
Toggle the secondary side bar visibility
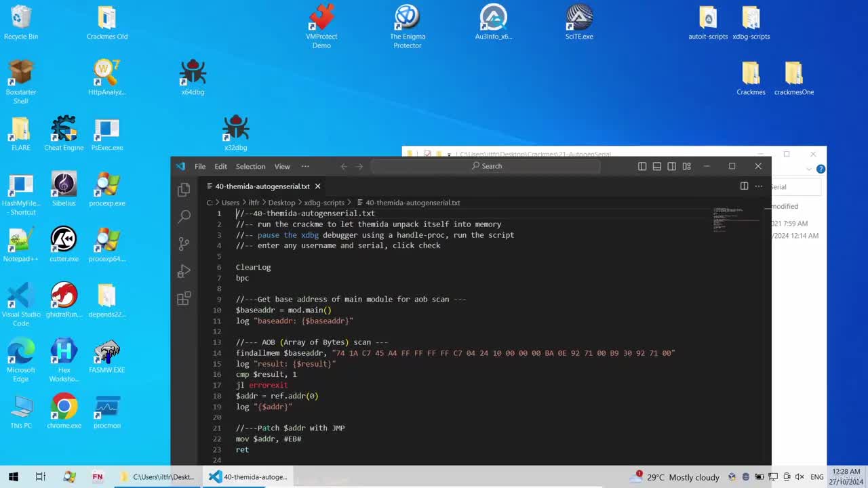(672, 166)
